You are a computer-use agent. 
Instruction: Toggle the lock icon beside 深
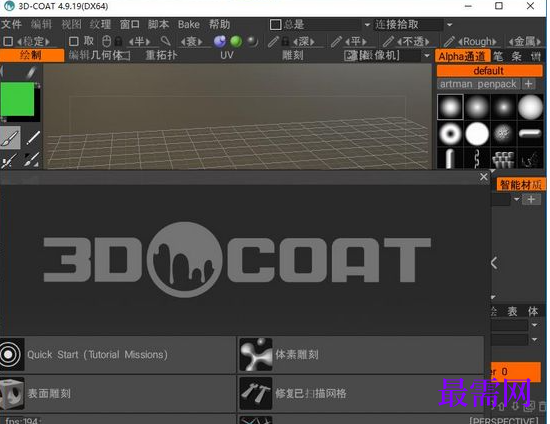pos(286,41)
